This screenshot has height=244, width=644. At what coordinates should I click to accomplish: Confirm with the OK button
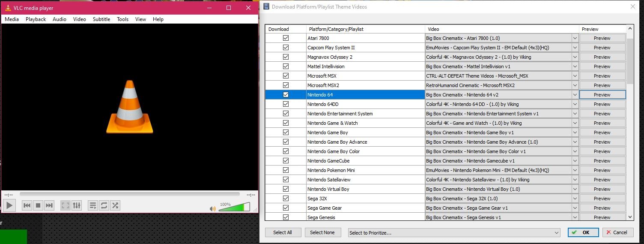583,232
